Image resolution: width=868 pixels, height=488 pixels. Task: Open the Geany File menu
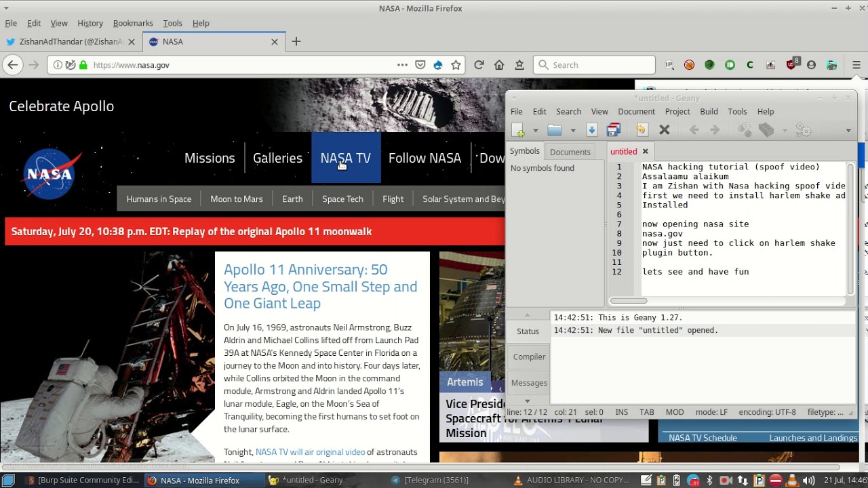pos(517,111)
